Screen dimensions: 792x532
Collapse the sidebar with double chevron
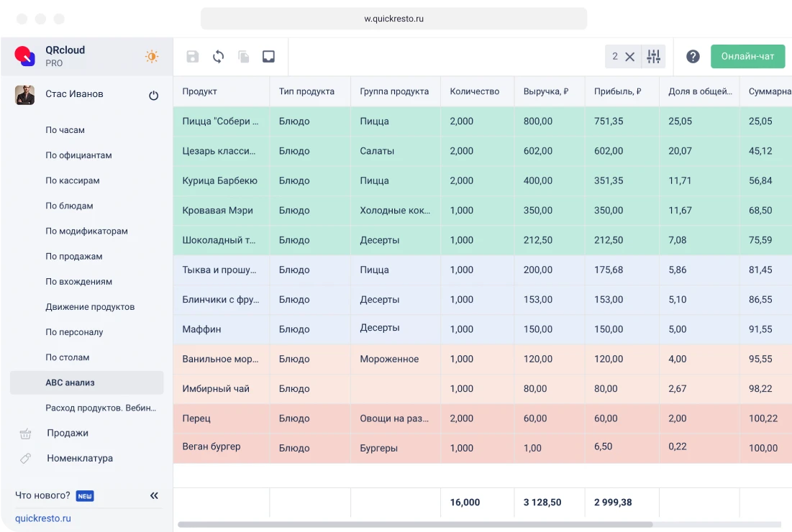point(154,495)
